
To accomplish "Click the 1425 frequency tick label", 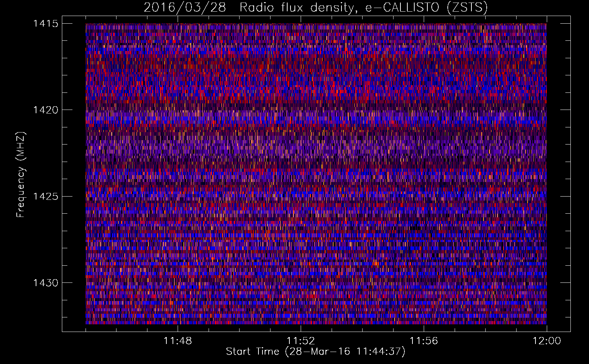I will pos(46,197).
